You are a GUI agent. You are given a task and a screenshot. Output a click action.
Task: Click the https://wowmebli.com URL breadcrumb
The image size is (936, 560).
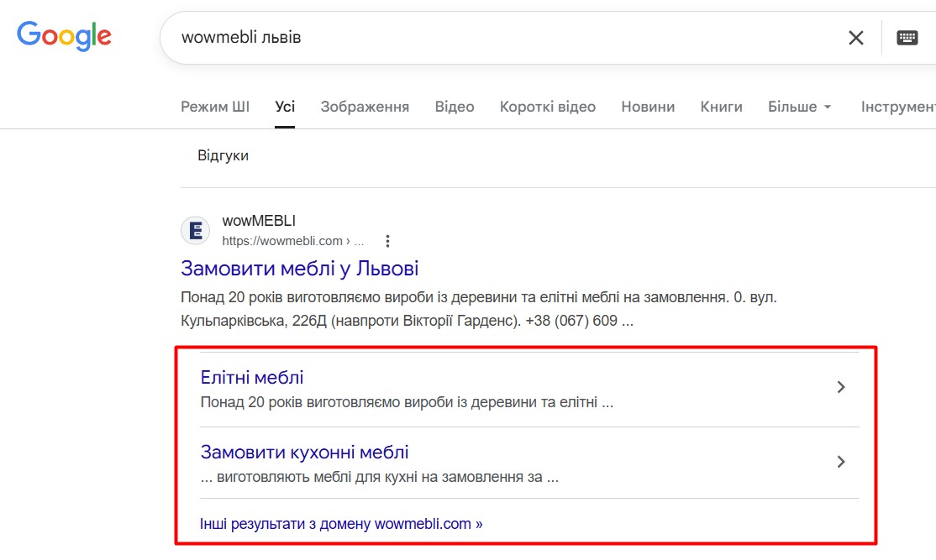click(x=292, y=241)
